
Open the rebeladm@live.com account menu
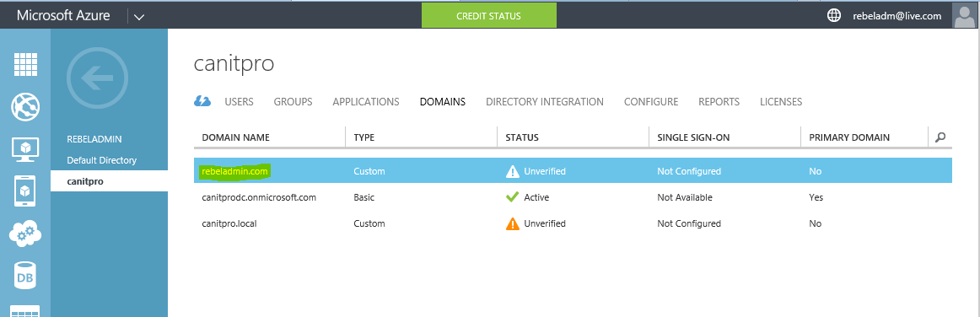click(897, 16)
